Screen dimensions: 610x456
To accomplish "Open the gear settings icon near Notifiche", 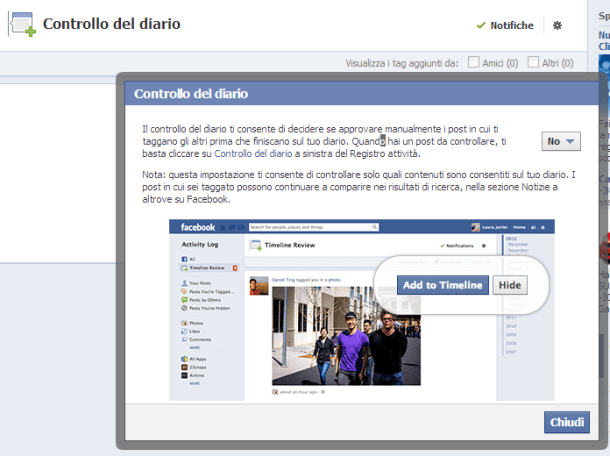I will click(557, 26).
